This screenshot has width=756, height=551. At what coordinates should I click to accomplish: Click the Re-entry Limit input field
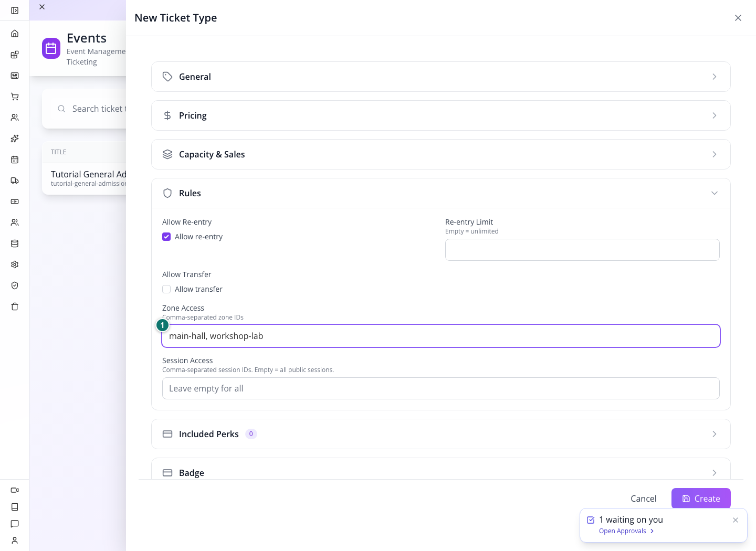582,250
